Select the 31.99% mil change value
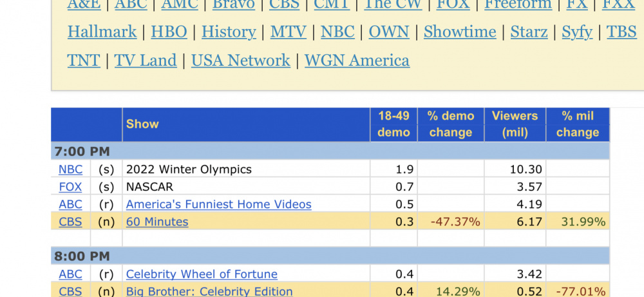The height and width of the screenshot is (297, 644). 583,222
